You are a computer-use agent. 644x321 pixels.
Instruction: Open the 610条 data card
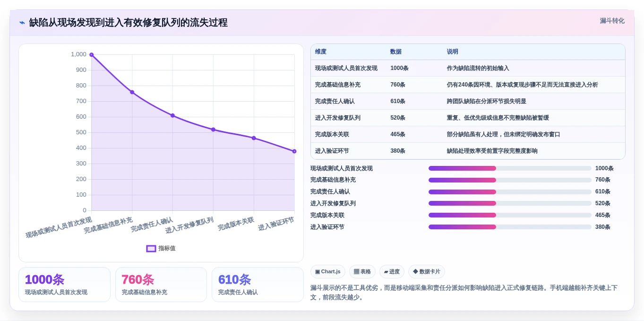(x=258, y=285)
